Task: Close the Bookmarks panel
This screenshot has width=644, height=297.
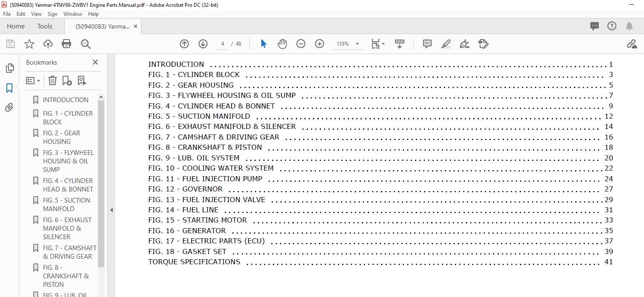Action: click(95, 62)
